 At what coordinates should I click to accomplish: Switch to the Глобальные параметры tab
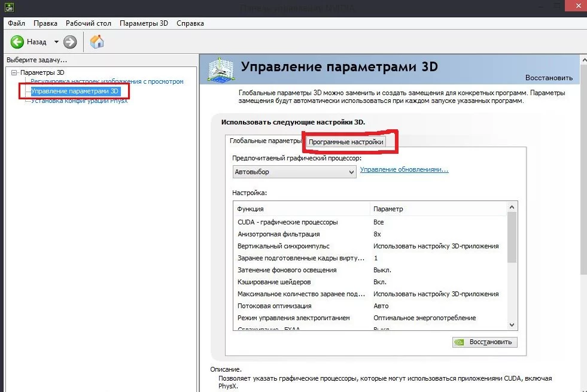[x=266, y=141]
